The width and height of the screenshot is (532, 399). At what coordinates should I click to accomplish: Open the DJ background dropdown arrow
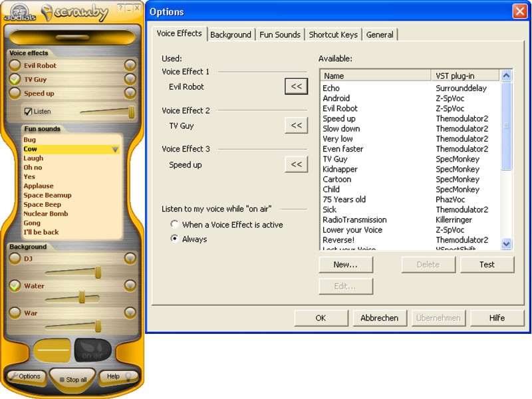[130, 259]
